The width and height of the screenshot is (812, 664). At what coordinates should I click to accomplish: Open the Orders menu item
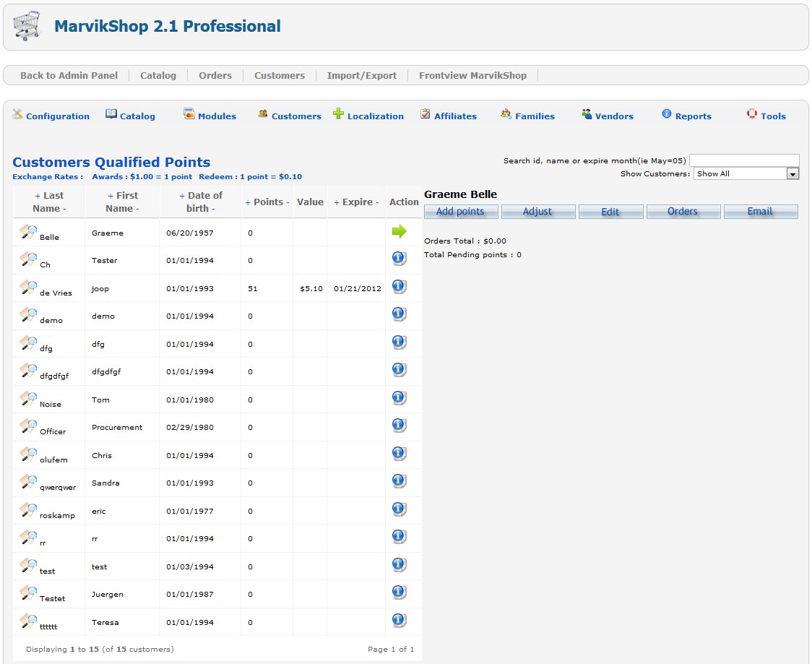click(x=215, y=76)
